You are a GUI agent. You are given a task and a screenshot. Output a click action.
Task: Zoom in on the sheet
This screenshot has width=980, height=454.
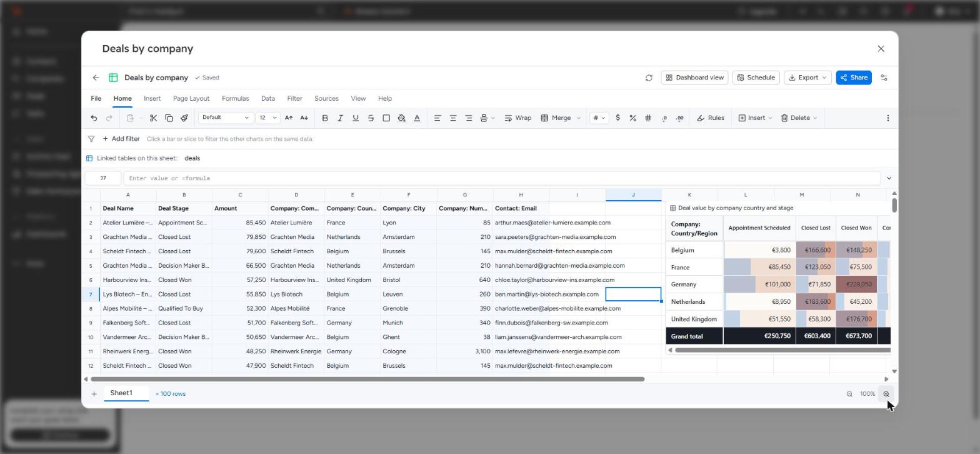click(886, 394)
